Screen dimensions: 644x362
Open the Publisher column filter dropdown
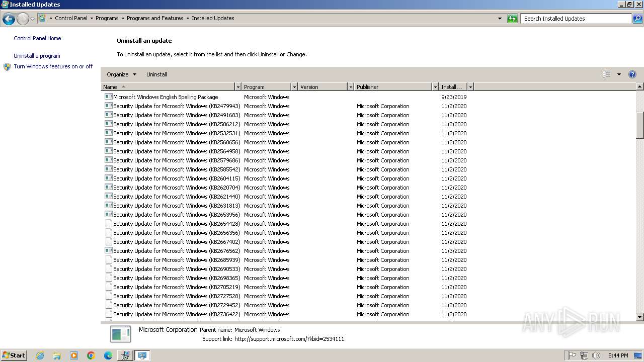pyautogui.click(x=435, y=87)
